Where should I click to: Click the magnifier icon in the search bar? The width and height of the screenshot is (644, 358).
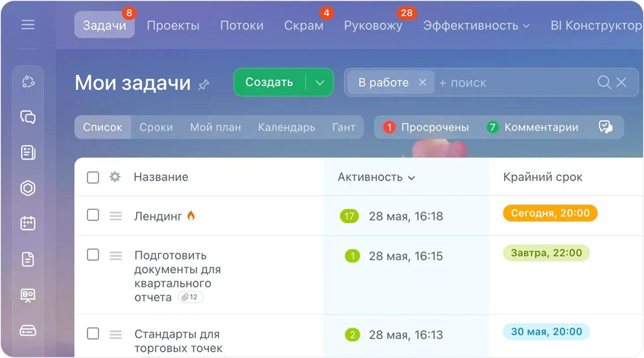tap(604, 82)
